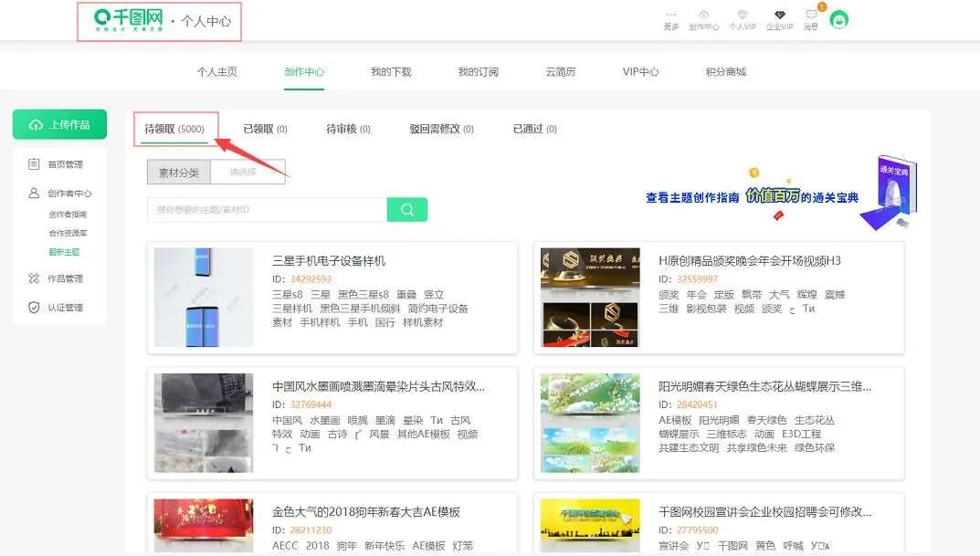Image resolution: width=980 pixels, height=556 pixels.
Task: Click the 企业VIP black diamond icon
Action: pyautogui.click(x=779, y=15)
